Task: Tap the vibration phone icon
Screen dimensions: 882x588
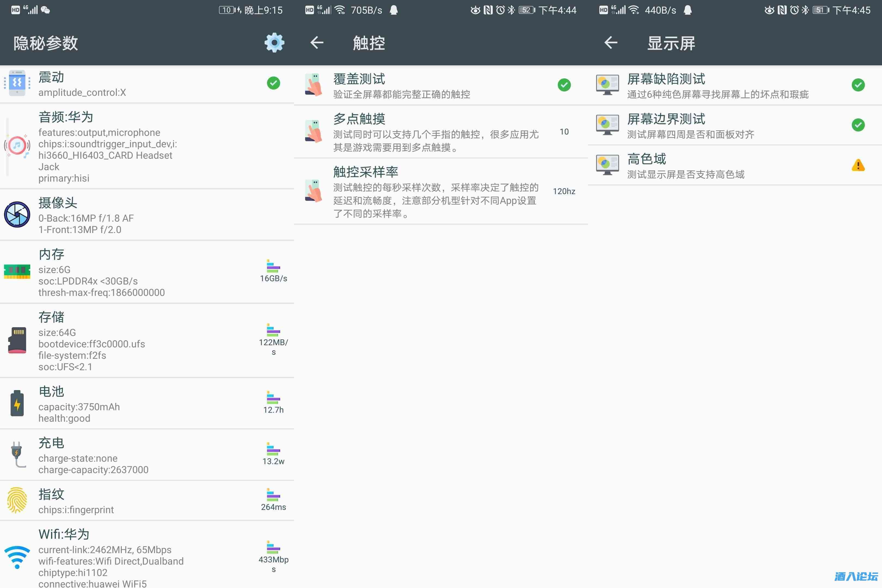Action: [x=17, y=83]
